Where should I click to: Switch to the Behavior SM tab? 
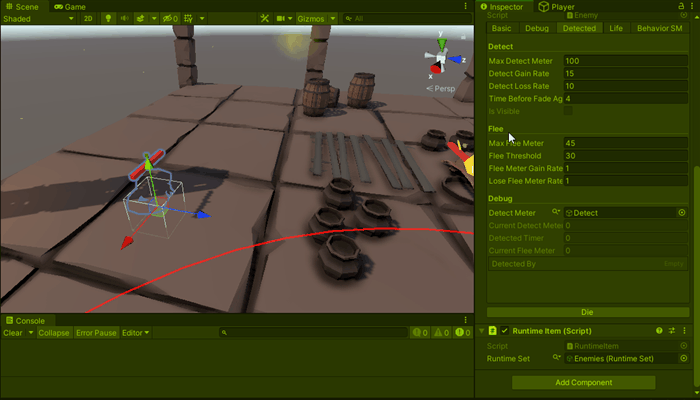pos(659,28)
